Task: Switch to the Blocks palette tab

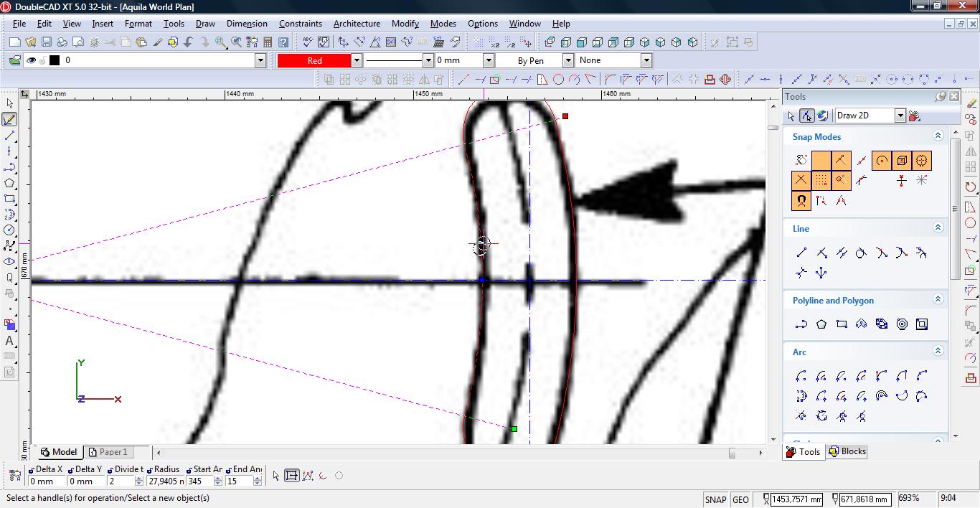Action: (x=847, y=451)
